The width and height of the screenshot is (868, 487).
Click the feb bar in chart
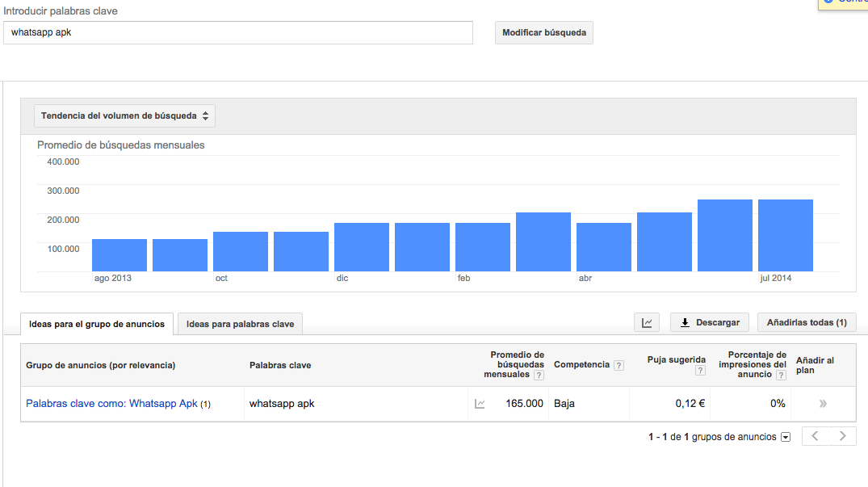point(483,247)
